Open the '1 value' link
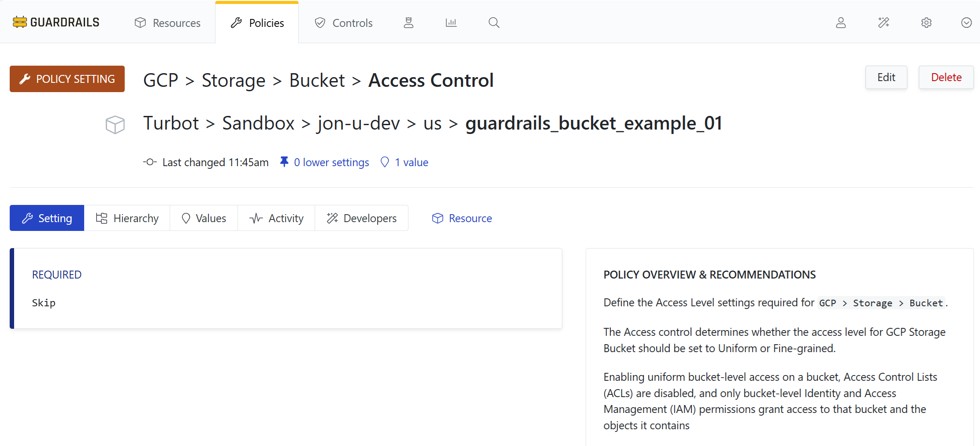Screen dimensions: 980x446 click(411, 162)
